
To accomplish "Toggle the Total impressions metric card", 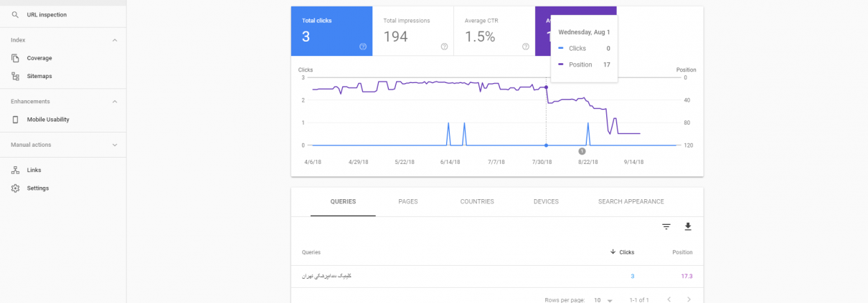I will (412, 31).
